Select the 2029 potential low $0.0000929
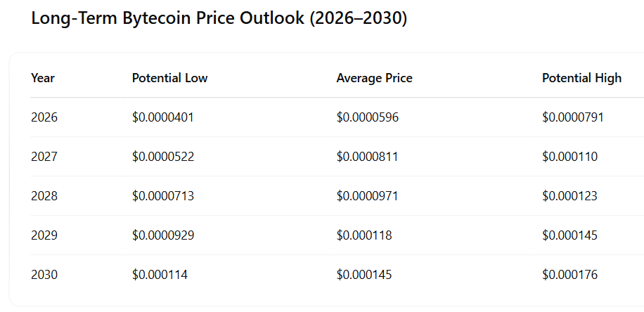The height and width of the screenshot is (312, 644). pyautogui.click(x=162, y=235)
